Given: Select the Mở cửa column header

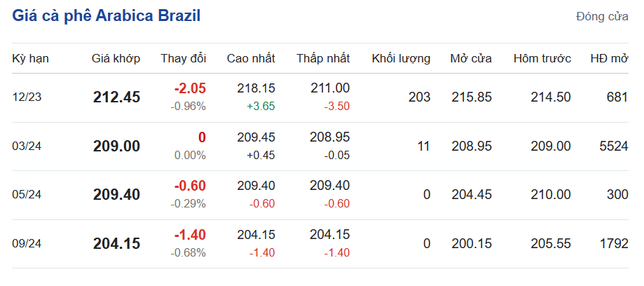Looking at the screenshot, I should [x=470, y=59].
